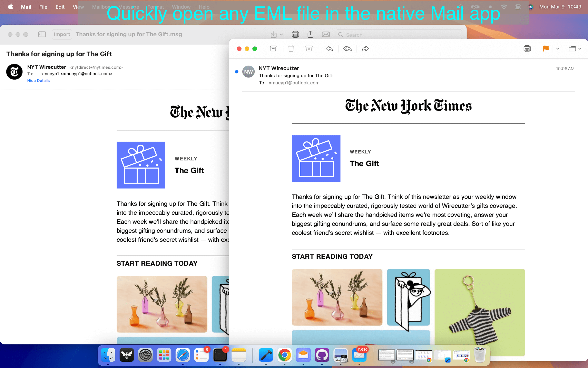
Task: Click the NYT Wirecutter sender name in the front Mail window
Action: pyautogui.click(x=279, y=68)
